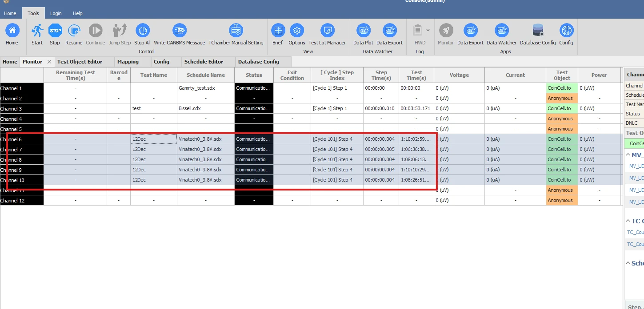This screenshot has height=309, width=644.
Task: Collapse the MV_ section in side panel
Action: [628, 155]
